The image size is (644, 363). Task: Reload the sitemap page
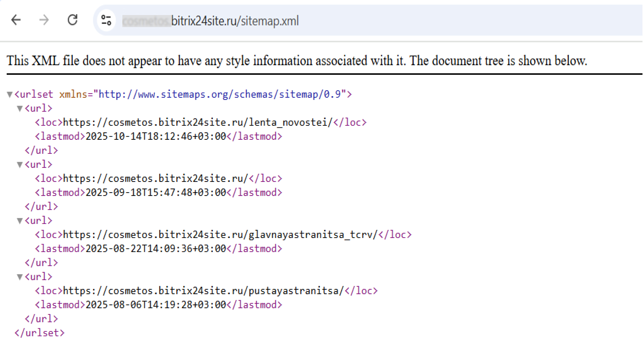pos(73,20)
